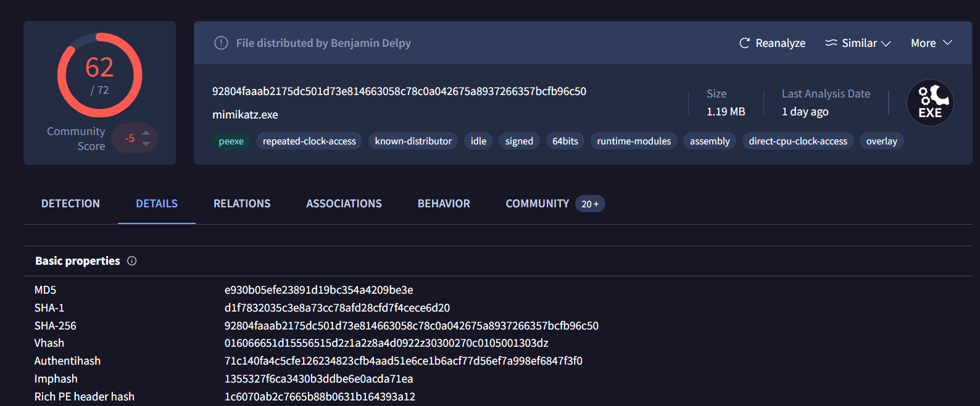Click the direct-cpu-clock-access tag
The width and height of the screenshot is (980, 406).
pos(797,141)
